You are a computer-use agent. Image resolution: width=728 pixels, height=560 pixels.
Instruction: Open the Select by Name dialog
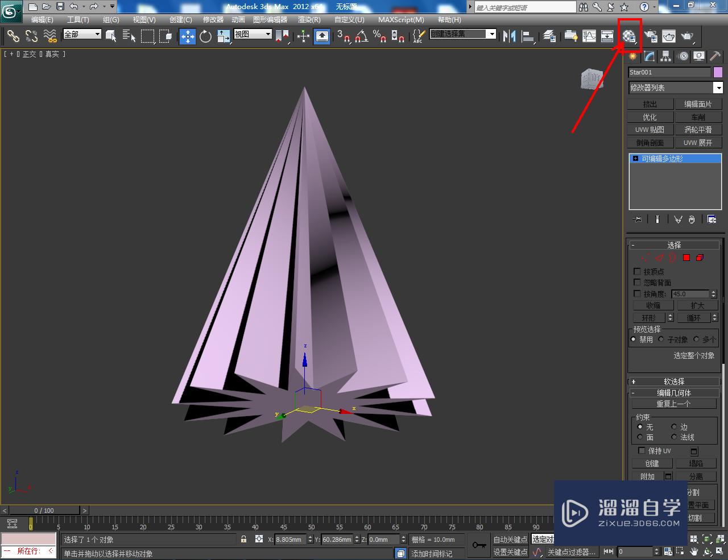coord(129,36)
